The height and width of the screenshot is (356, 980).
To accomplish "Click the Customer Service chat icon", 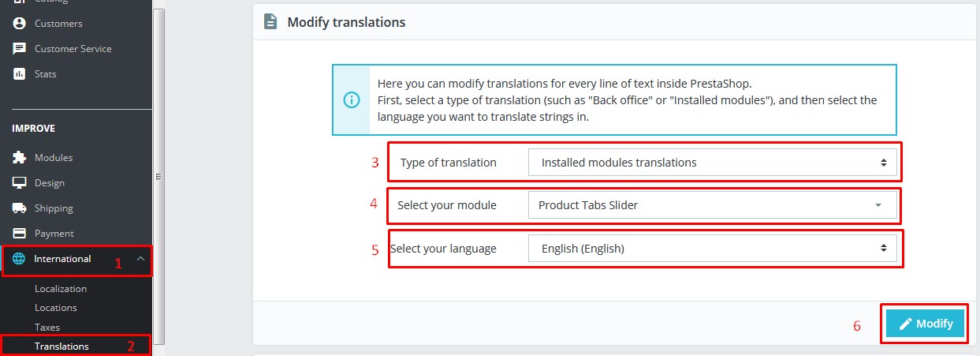I will pyautogui.click(x=19, y=49).
